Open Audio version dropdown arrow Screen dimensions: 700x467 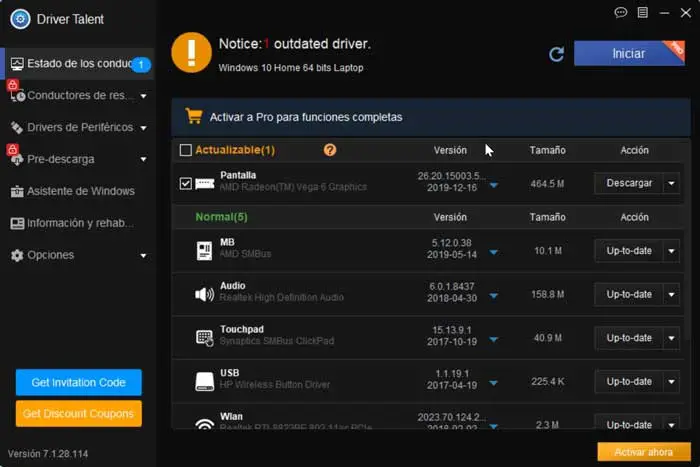click(x=493, y=296)
